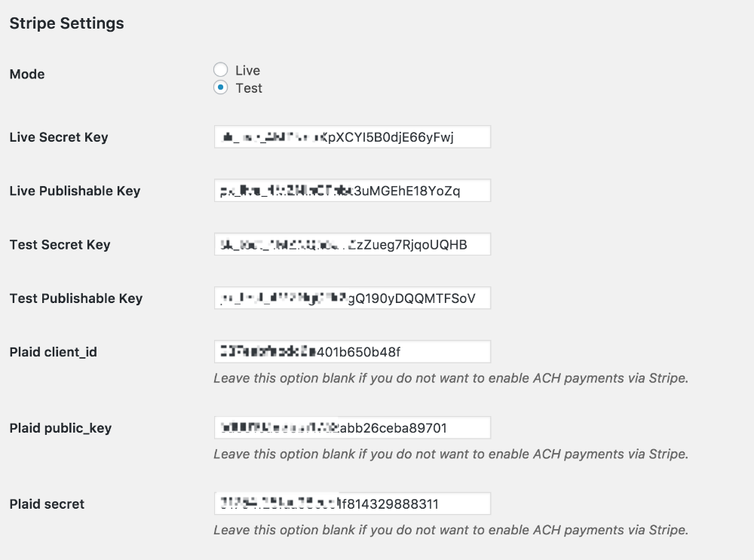Edit the Plaid secret input
This screenshot has height=560, width=754.
[352, 503]
